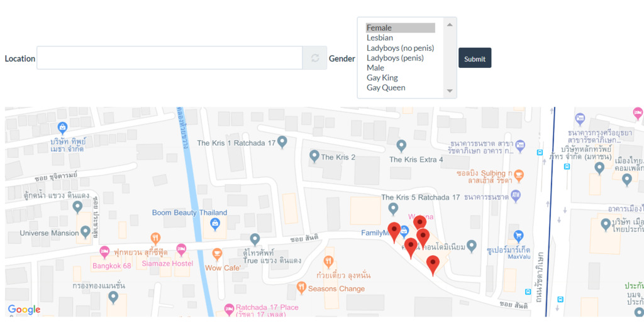Click the MaxValu supermarket cart marker
This screenshot has height=333, width=644.
[x=518, y=236]
